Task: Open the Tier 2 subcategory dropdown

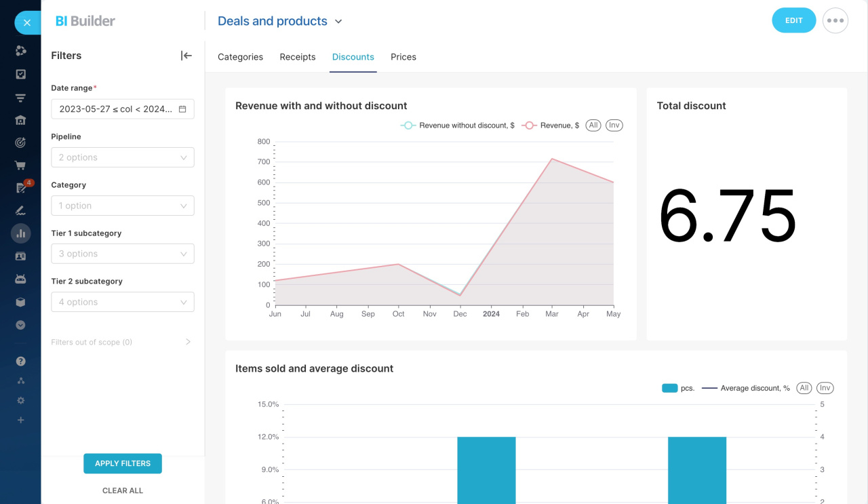Action: 123,302
